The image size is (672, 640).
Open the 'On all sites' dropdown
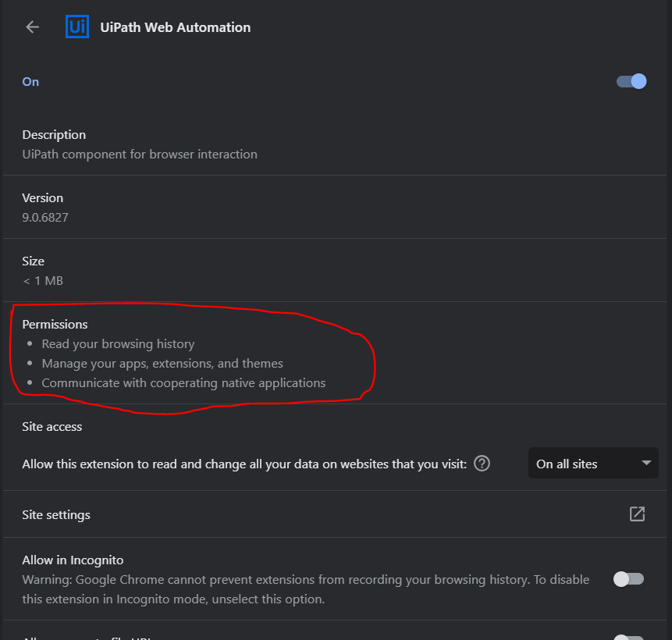point(593,464)
